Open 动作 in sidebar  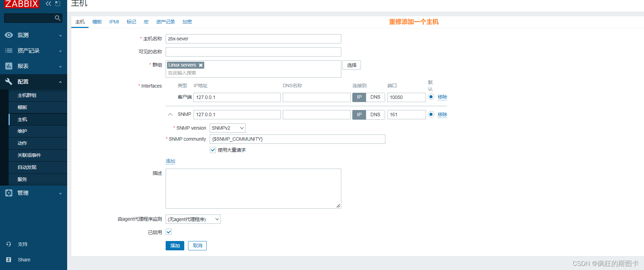tap(38, 143)
